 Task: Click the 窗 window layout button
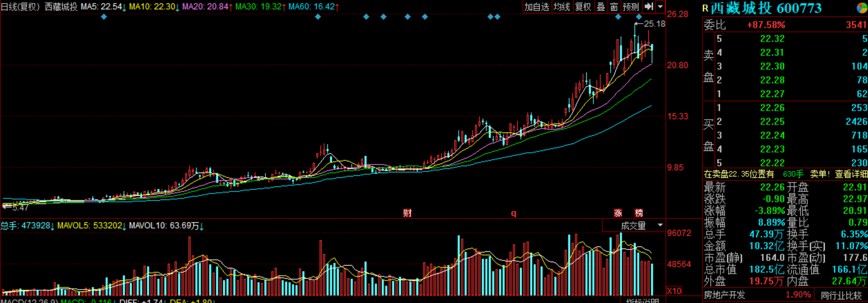614,6
